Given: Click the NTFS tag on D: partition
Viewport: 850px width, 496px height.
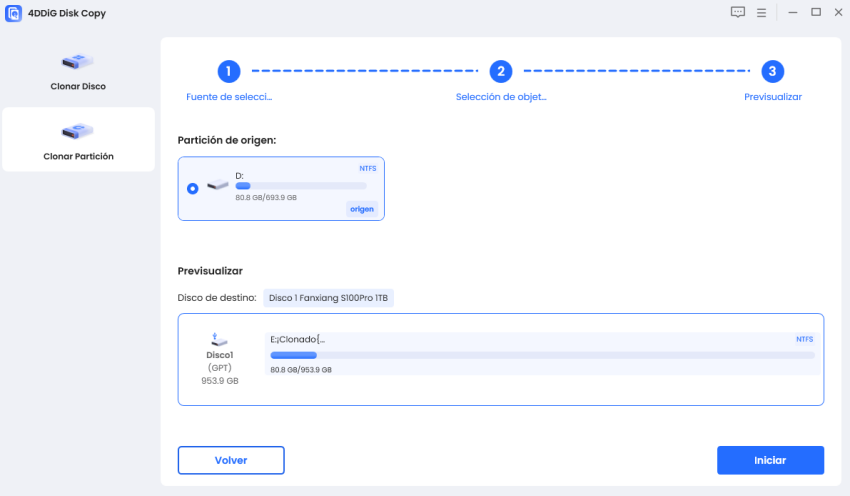Looking at the screenshot, I should (368, 169).
